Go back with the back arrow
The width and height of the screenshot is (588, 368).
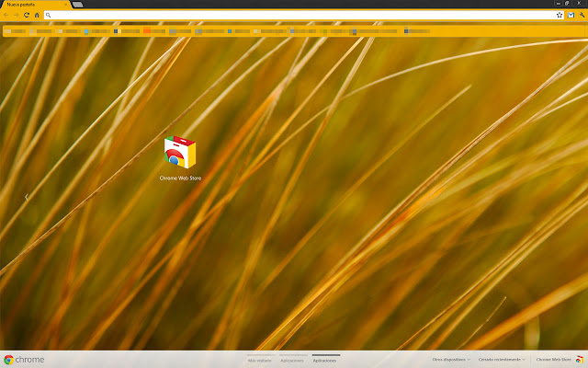[6, 15]
